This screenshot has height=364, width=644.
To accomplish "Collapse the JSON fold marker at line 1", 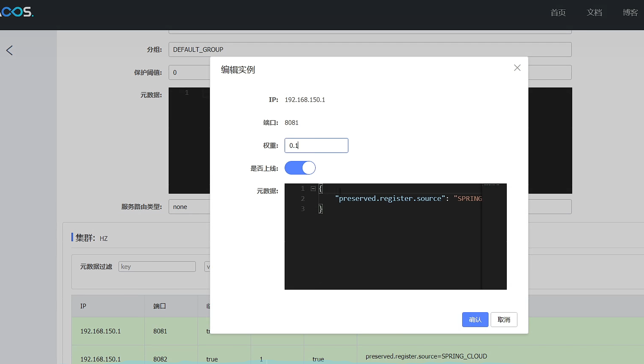I will (x=313, y=189).
